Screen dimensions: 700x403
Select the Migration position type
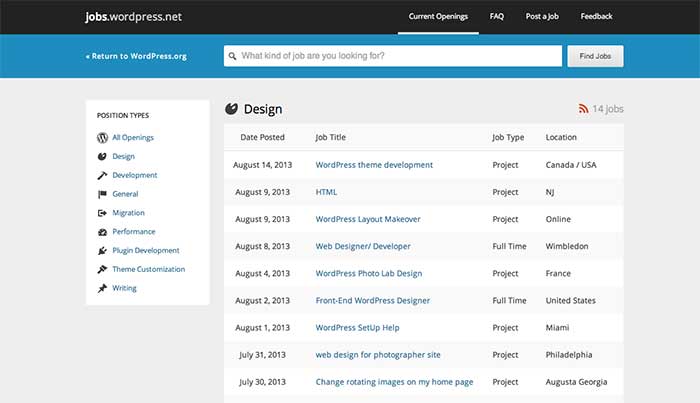click(x=129, y=213)
